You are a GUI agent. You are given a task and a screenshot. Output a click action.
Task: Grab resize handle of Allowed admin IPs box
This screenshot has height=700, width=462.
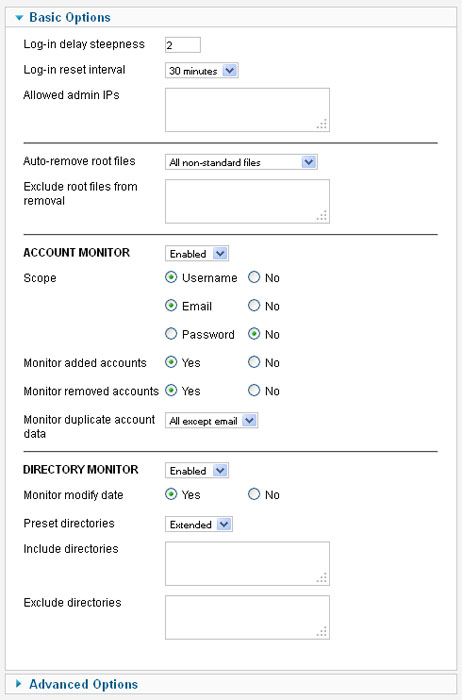tap(322, 124)
